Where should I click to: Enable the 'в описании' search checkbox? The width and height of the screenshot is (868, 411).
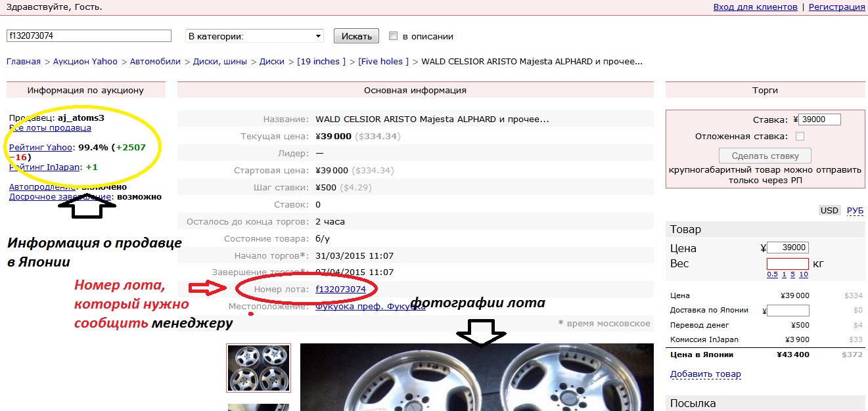click(394, 36)
